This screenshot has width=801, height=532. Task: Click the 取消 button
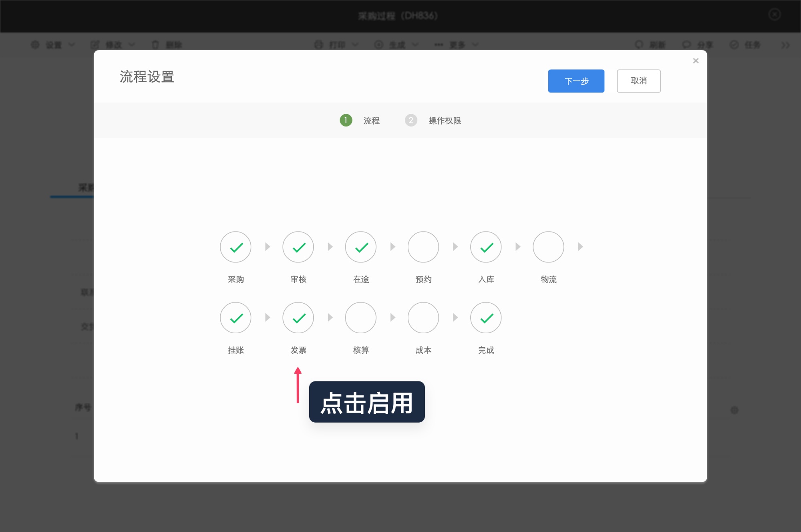click(x=639, y=81)
